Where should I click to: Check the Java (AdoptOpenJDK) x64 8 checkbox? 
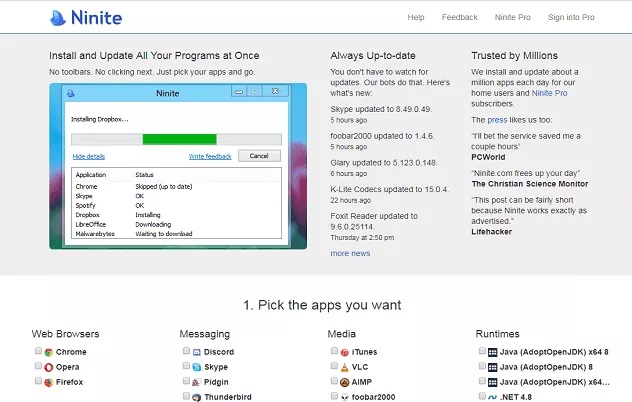pos(482,351)
